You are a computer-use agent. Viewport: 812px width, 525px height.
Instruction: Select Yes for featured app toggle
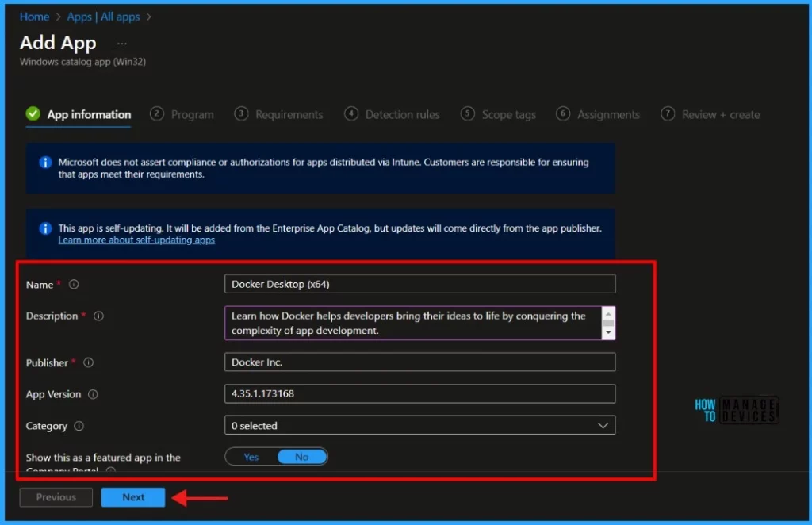click(251, 457)
